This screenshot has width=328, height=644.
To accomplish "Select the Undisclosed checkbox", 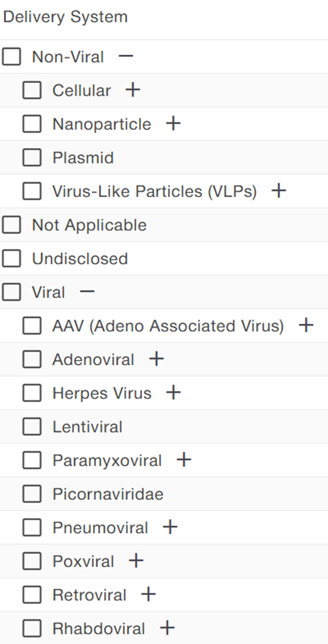I will tap(11, 258).
